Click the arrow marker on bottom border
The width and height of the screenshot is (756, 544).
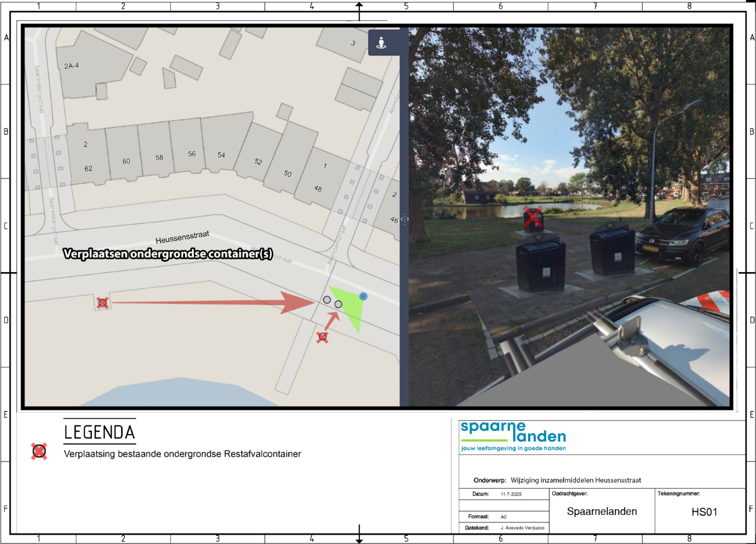tap(359, 536)
